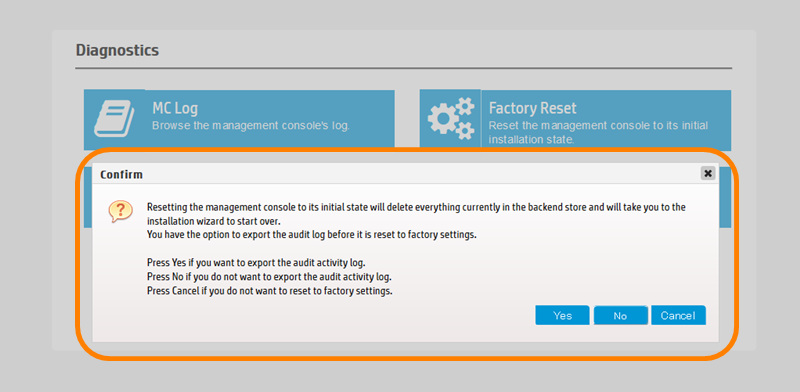Click the "Press No if you do not" instruction line
Screen dimensions: 800x392
(x=269, y=278)
